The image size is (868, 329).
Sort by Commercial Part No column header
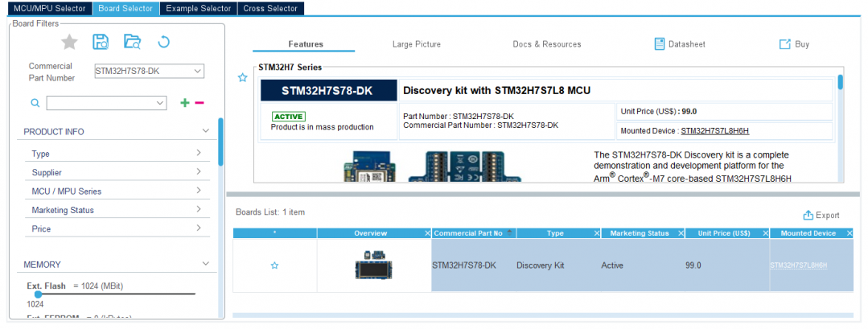tap(467, 234)
